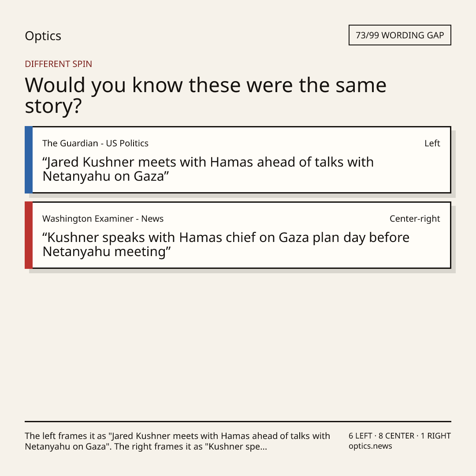
Task: Click the Jared Kushner meets with Hamas headline
Action: pos(208,169)
